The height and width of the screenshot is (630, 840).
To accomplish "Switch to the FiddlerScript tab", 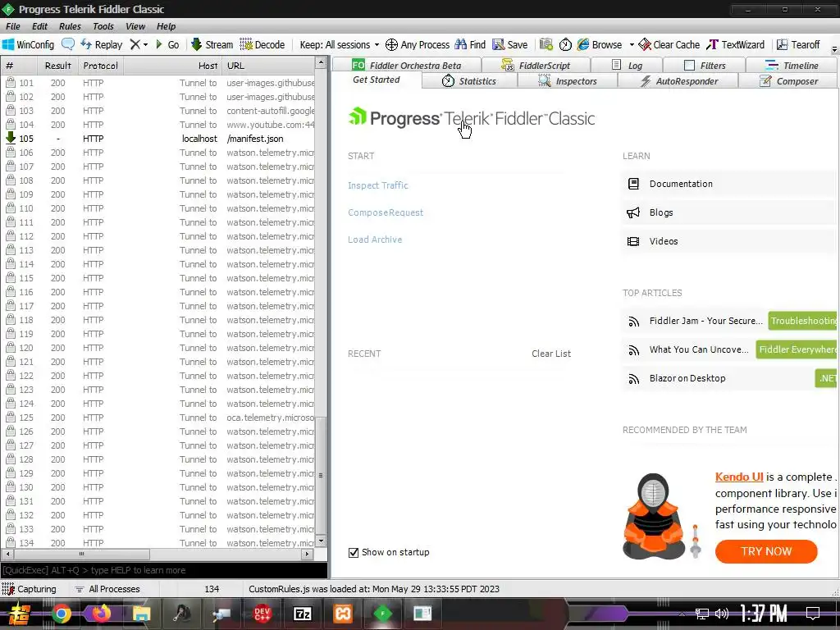I will coord(536,65).
